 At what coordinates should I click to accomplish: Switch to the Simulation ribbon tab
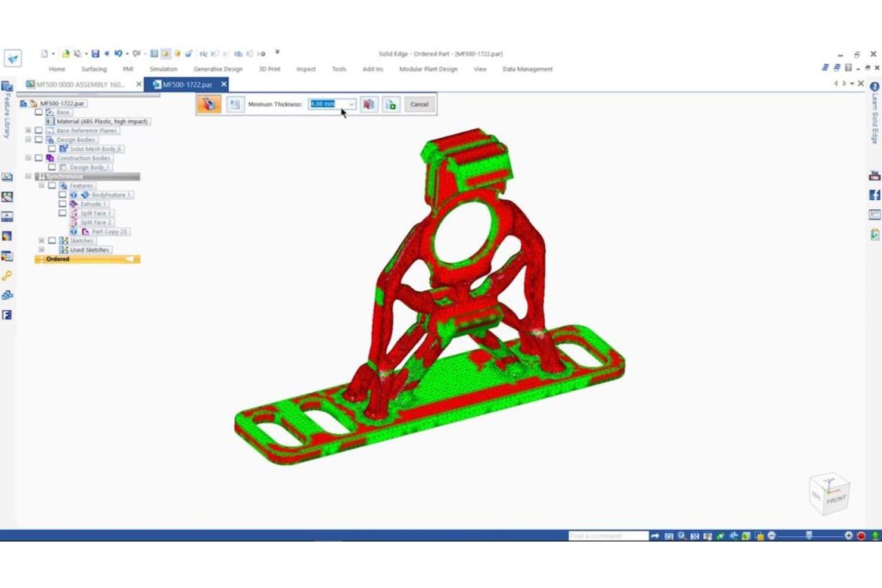point(163,69)
